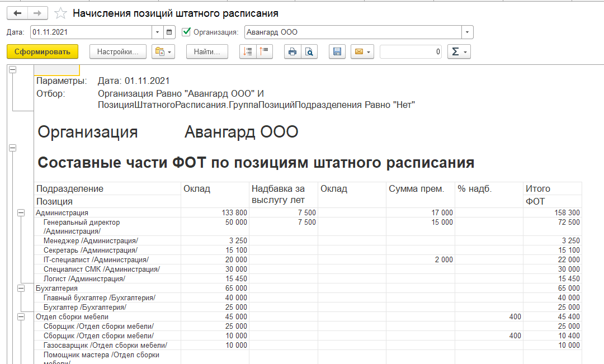Open the calendar picker for date field
The width and height of the screenshot is (604, 364).
(170, 32)
